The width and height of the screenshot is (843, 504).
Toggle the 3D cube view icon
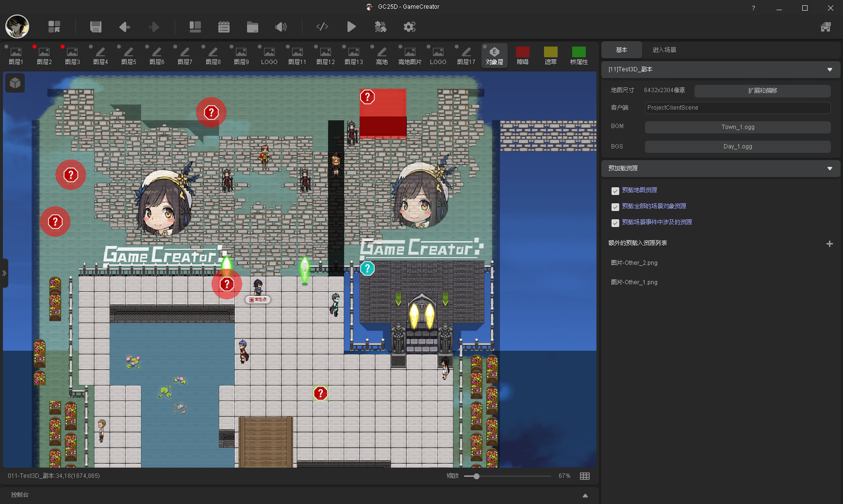pos(15,83)
